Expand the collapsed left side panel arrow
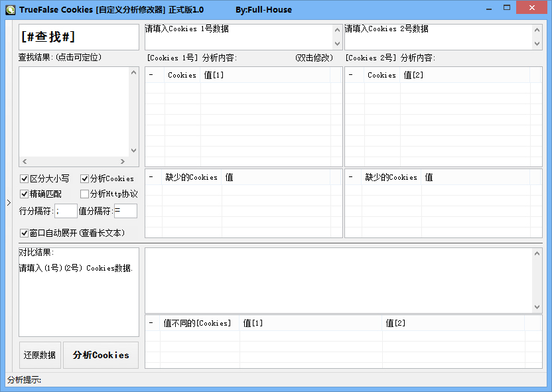This screenshot has width=552, height=392. 9,204
